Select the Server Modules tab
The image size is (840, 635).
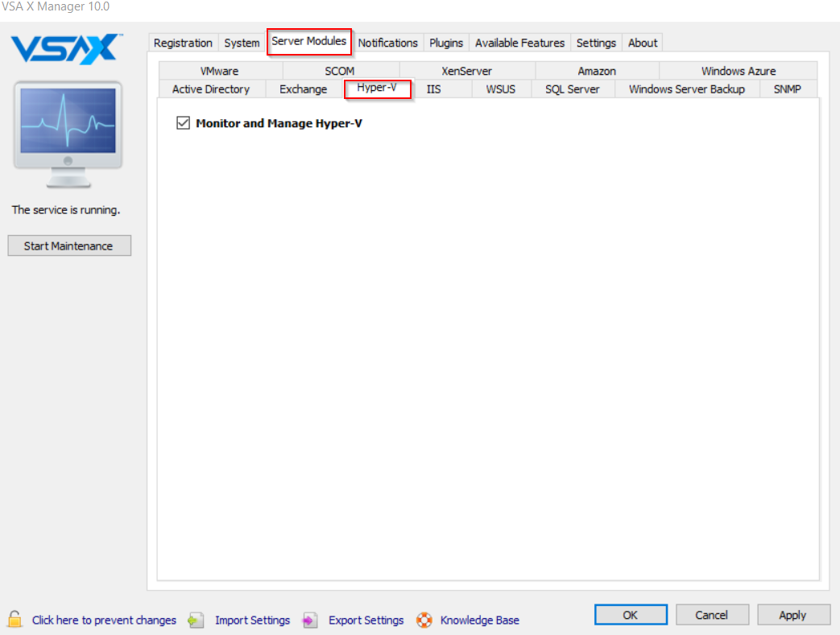coord(309,41)
